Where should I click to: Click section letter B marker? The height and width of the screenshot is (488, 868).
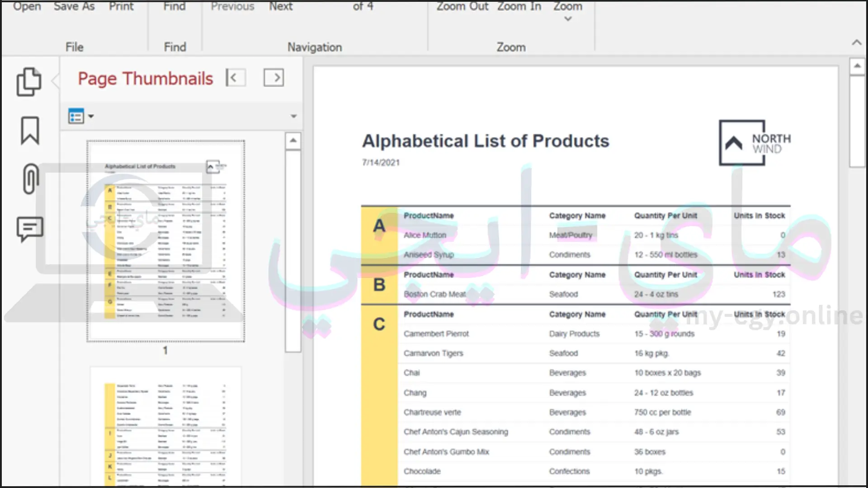coord(379,285)
